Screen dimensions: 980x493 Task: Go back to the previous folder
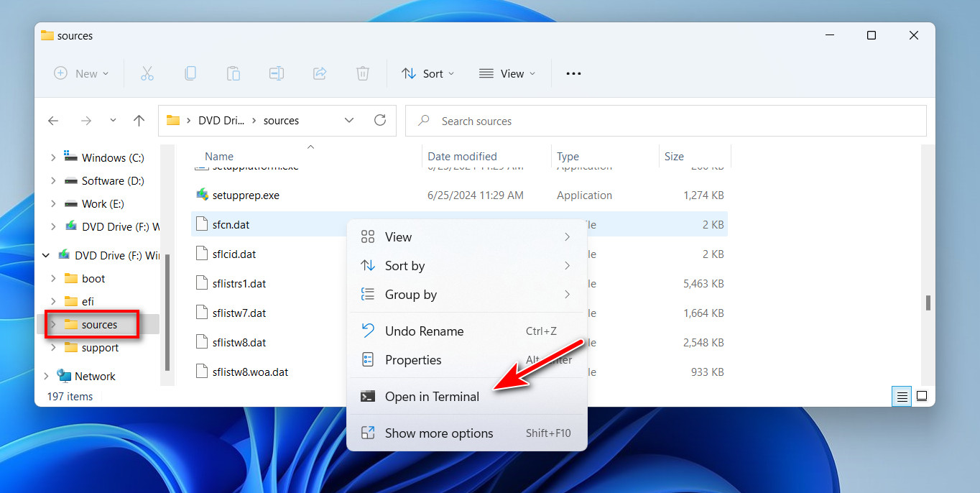(53, 120)
